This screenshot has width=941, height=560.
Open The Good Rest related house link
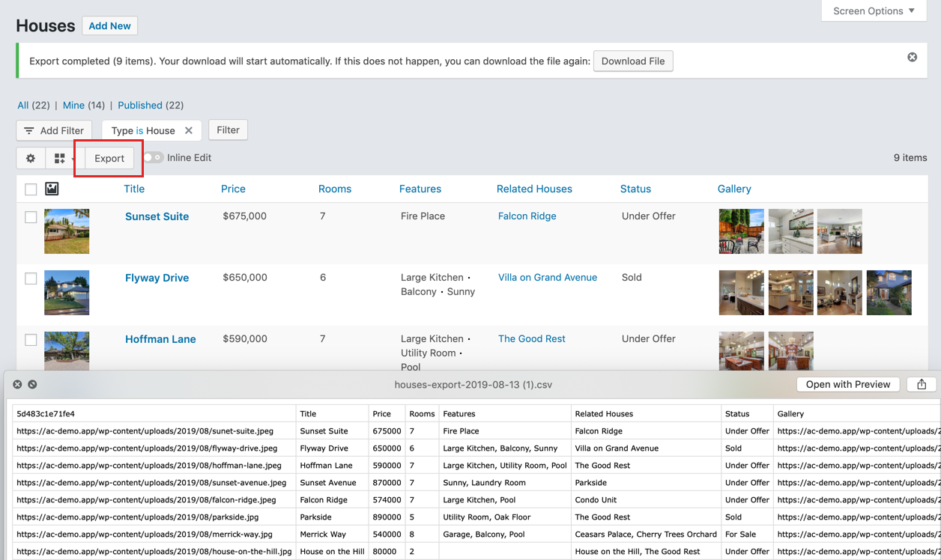532,338
